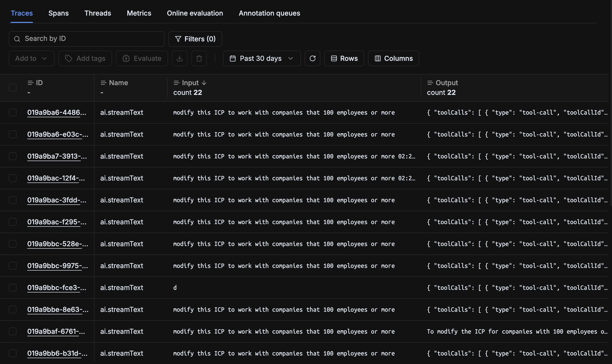Toggle the select-all header checkbox
Viewport: 612px width, 364px height.
pyautogui.click(x=12, y=88)
